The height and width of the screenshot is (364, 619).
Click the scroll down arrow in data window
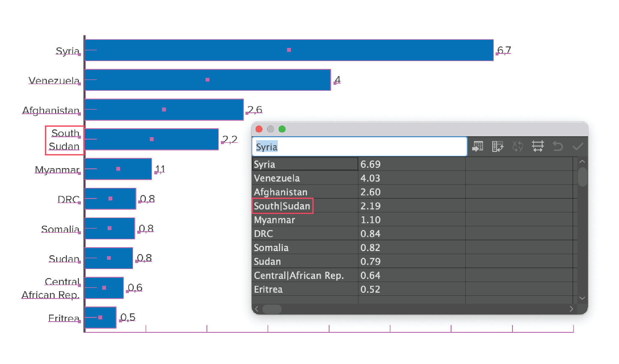[582, 298]
